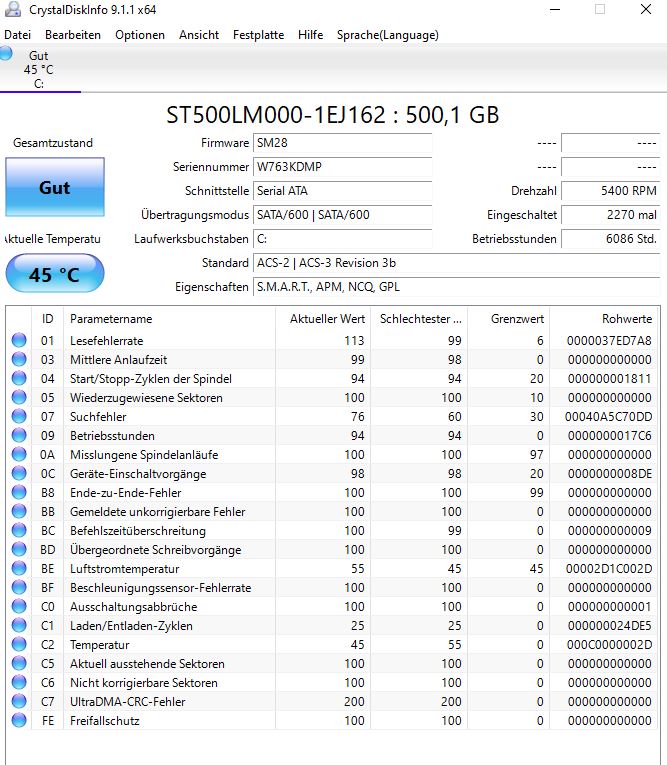Screen dimensions: 667x765
Task: Click raw value 00040A5C70DD
Action: 608,417
